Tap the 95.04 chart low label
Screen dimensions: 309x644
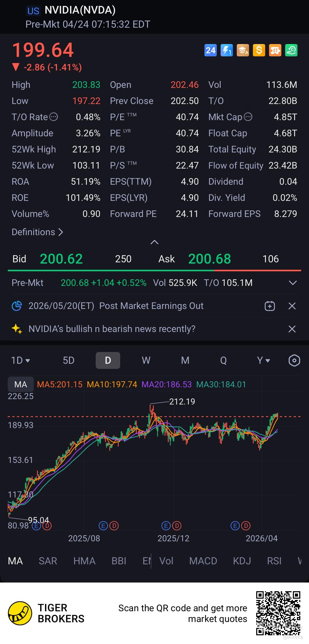point(38,520)
